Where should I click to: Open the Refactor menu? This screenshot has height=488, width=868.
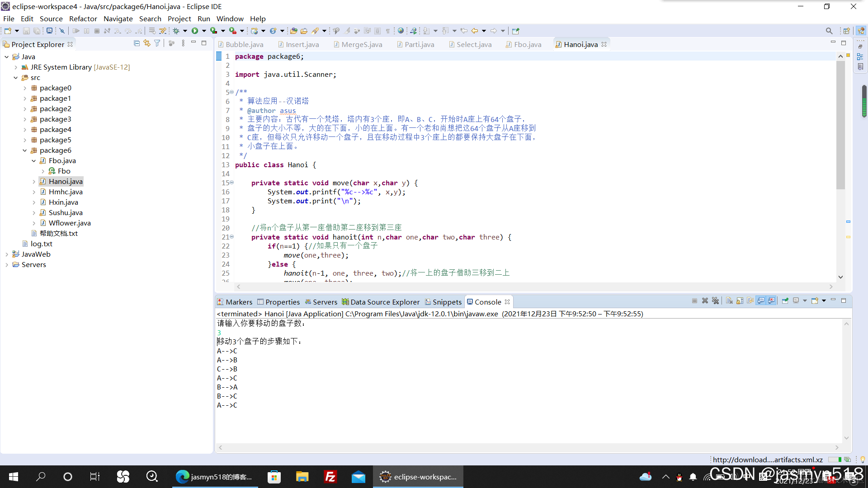(83, 19)
